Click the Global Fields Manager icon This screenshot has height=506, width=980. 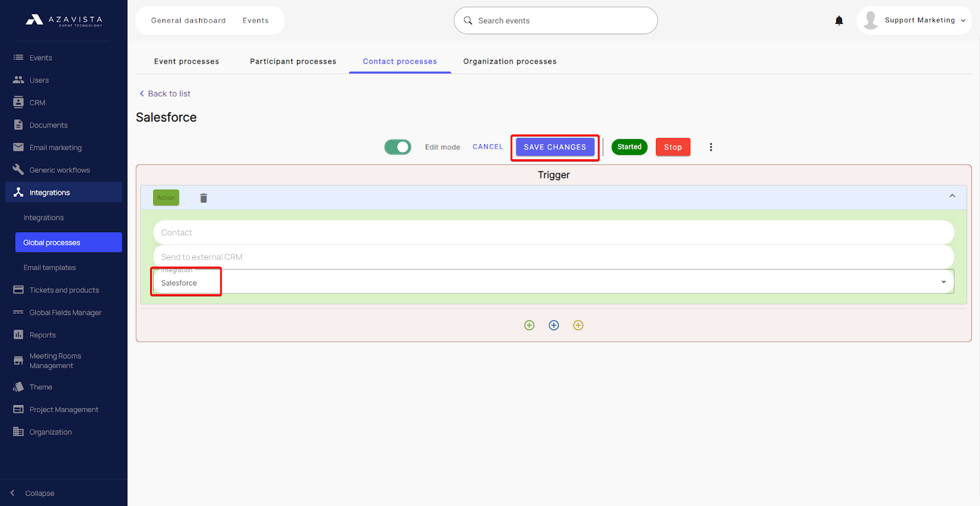pyautogui.click(x=18, y=312)
